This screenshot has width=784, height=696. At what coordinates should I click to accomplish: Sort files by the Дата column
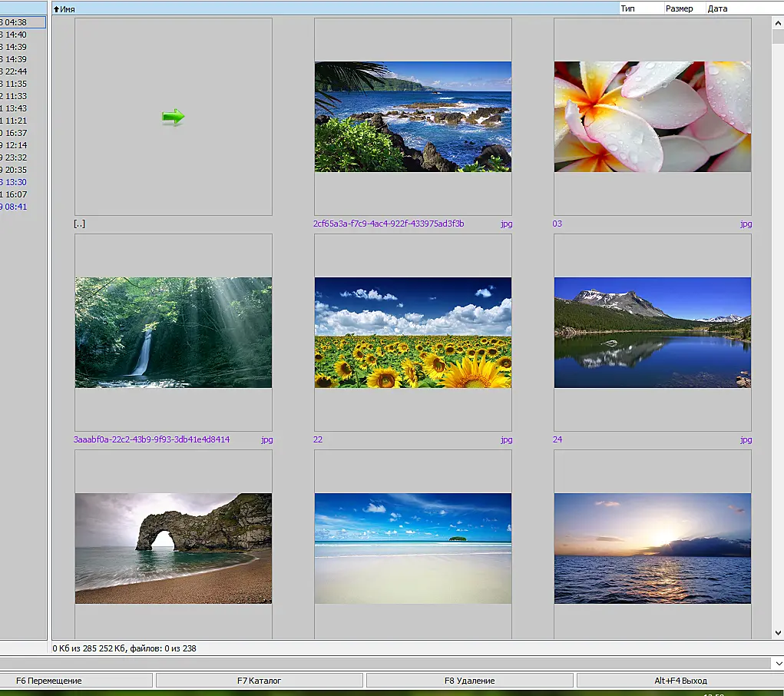745,8
